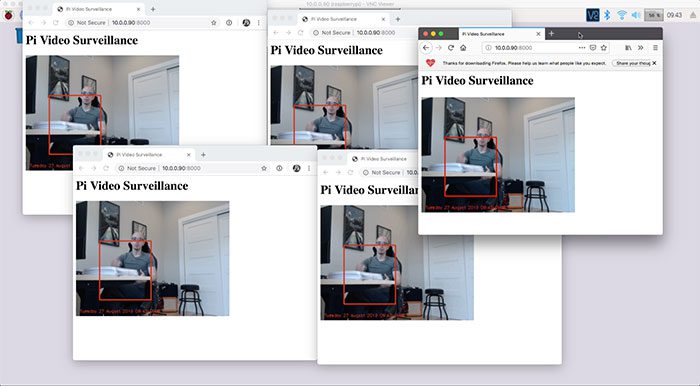Show site information icon in Firefox address bar
The image size is (700, 386).
click(x=488, y=48)
